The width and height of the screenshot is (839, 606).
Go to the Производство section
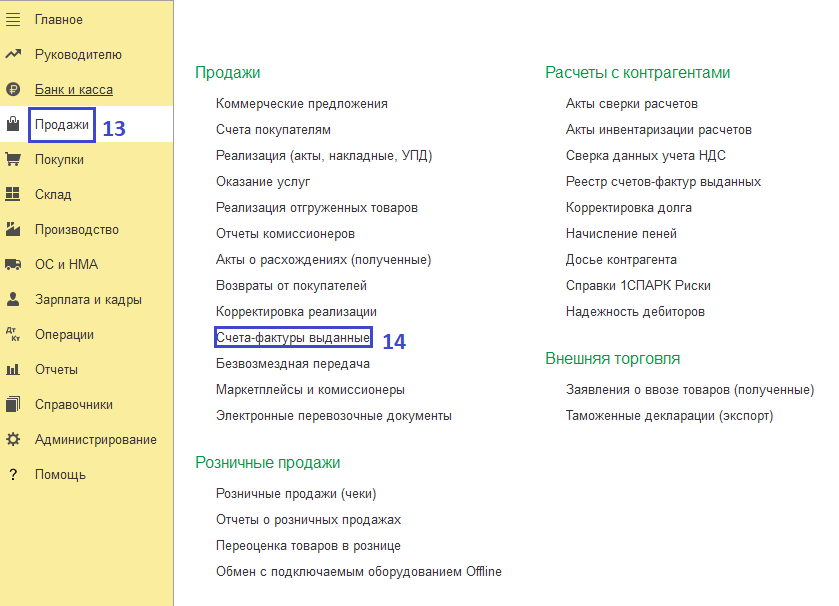click(x=77, y=229)
